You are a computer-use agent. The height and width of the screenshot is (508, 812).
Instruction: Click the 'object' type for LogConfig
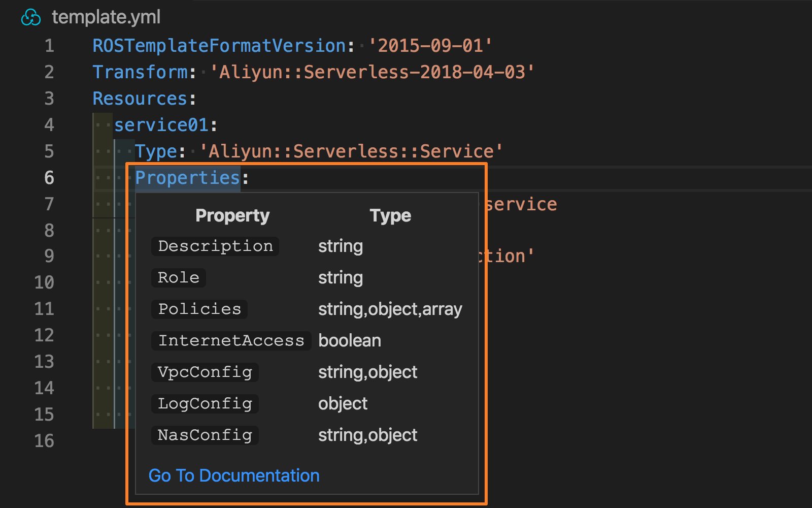pyautogui.click(x=343, y=404)
